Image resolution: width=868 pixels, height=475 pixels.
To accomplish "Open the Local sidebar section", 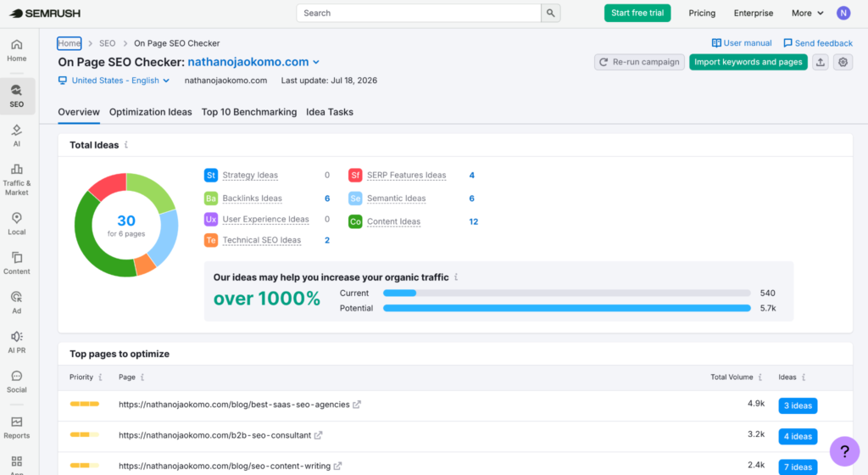I will (17, 224).
